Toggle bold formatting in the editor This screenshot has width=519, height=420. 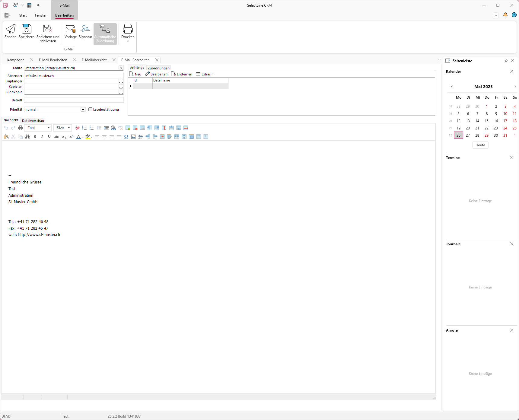tap(35, 137)
